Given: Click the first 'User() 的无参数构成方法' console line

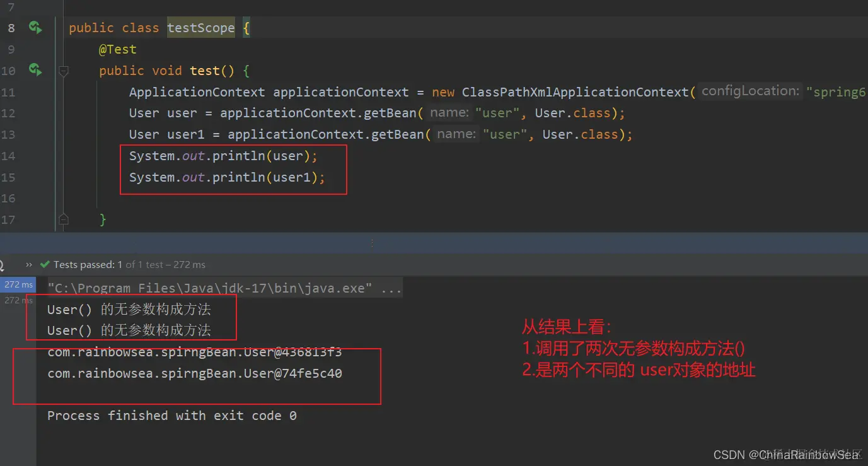Looking at the screenshot, I should click(129, 309).
